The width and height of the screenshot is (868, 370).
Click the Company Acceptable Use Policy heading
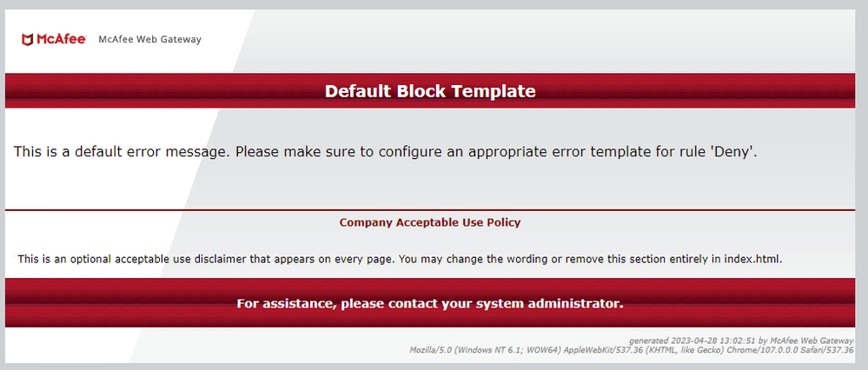(x=430, y=222)
